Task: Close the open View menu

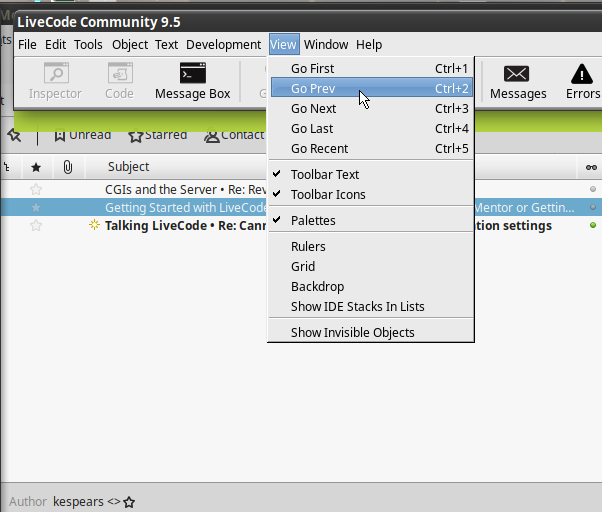Action: click(283, 45)
